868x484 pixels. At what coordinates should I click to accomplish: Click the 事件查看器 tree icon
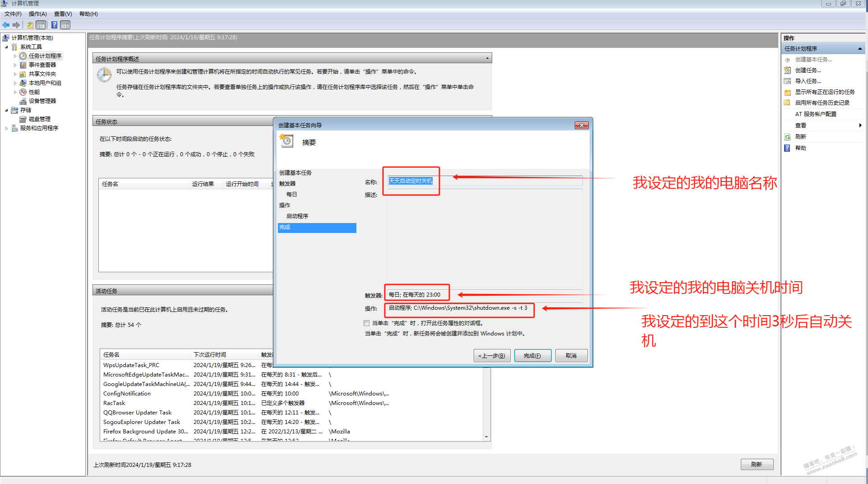(x=23, y=65)
